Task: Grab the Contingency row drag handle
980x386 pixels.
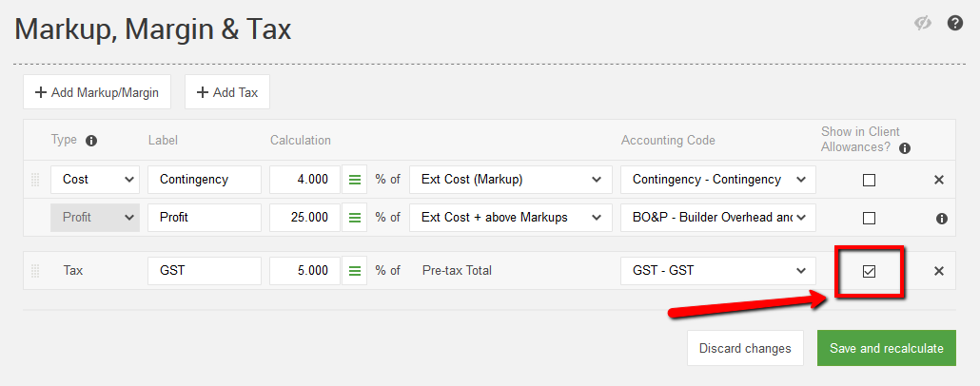Action: pos(36,180)
